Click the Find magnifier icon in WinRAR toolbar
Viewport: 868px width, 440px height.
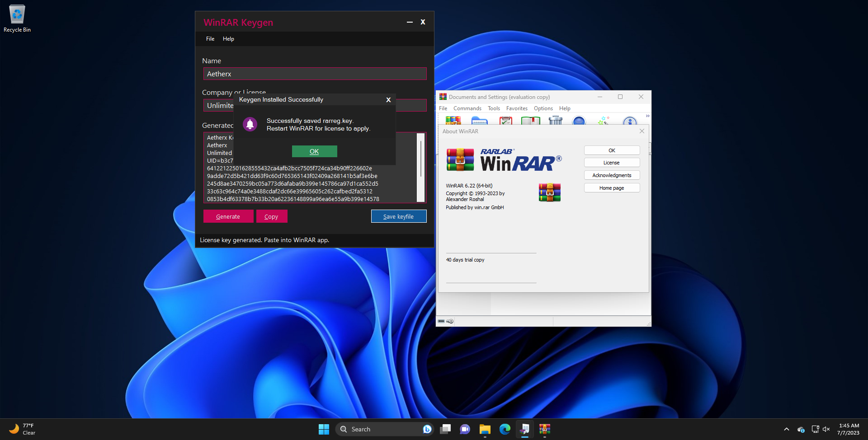[579, 120]
